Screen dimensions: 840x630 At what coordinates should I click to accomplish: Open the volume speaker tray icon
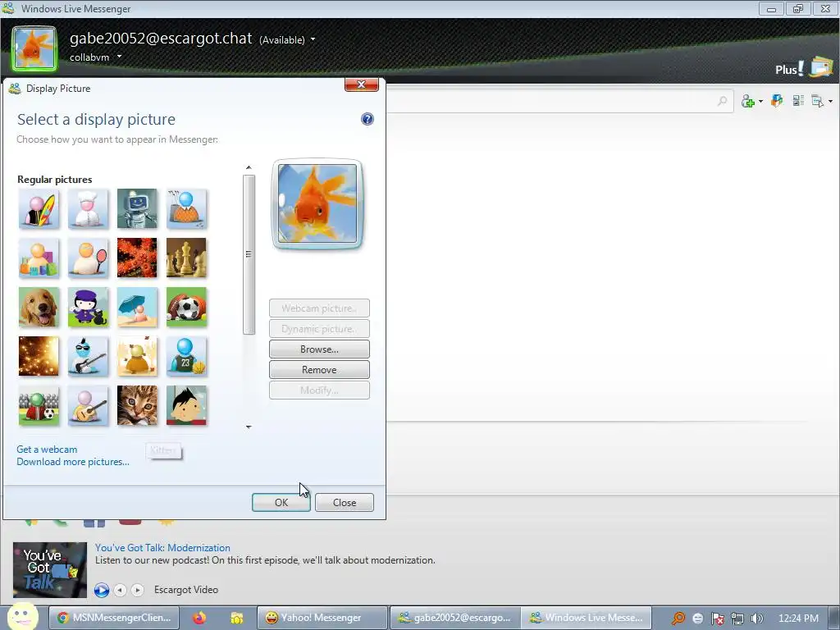point(757,619)
